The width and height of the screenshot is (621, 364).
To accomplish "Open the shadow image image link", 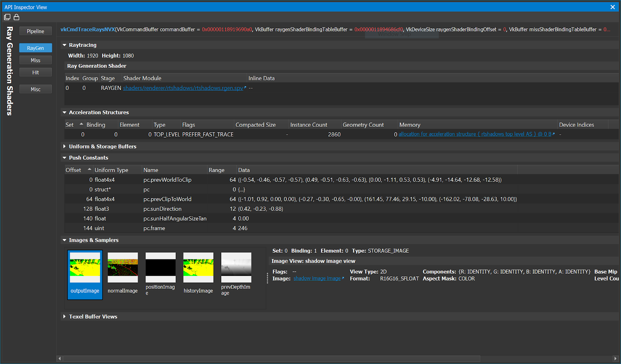I will 317,278.
